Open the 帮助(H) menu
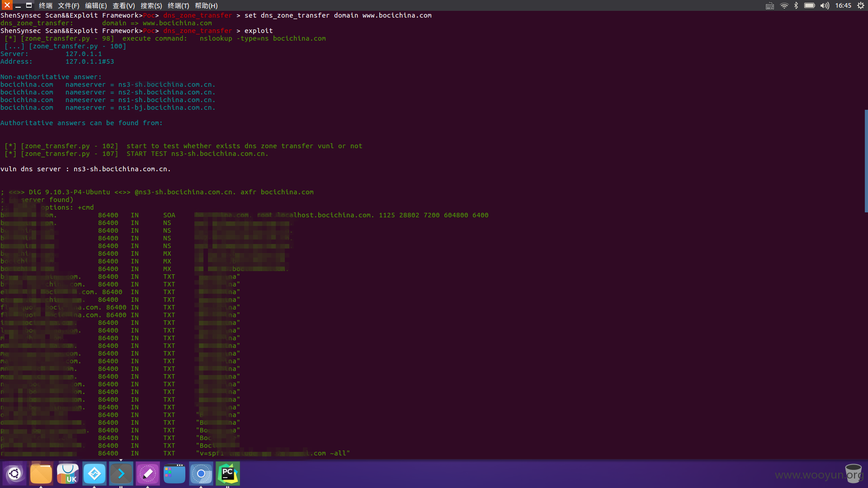868x488 pixels. [x=206, y=5]
